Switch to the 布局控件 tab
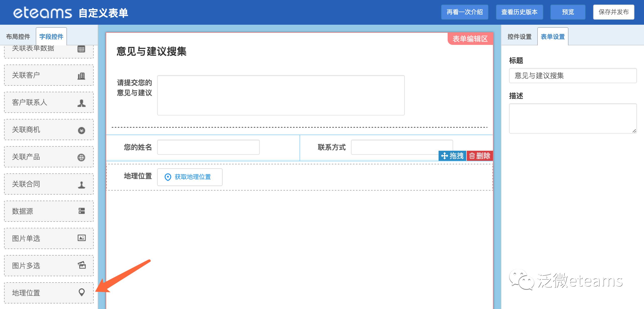Viewport: 644px width, 309px height. (x=18, y=37)
